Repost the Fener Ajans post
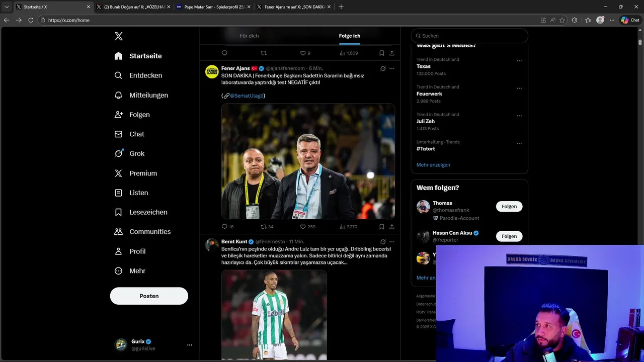The width and height of the screenshot is (644, 362). (264, 227)
